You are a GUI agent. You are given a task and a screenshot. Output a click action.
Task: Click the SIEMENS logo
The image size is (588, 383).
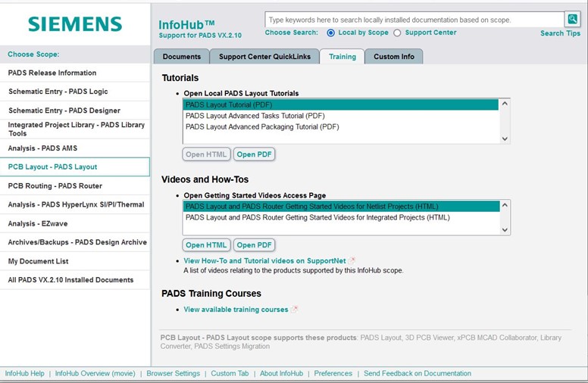coord(75,24)
